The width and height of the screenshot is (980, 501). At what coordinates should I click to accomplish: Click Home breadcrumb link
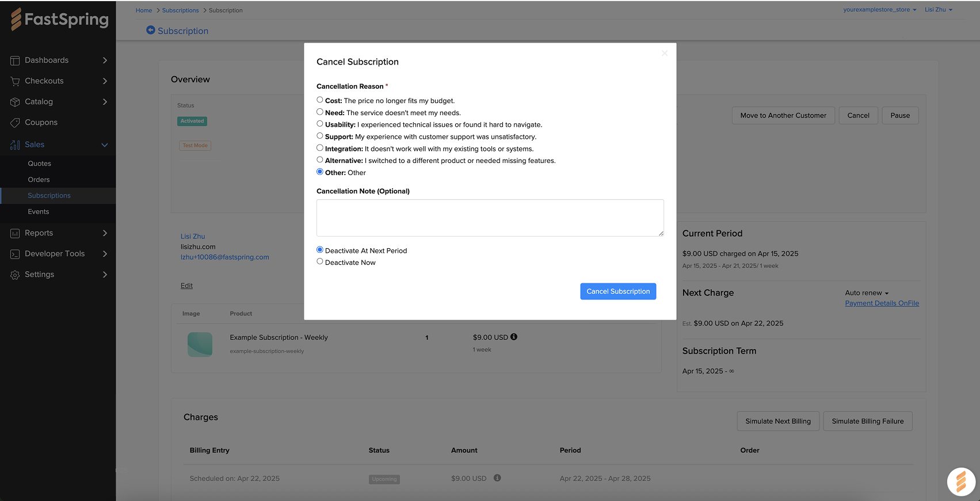(x=144, y=10)
